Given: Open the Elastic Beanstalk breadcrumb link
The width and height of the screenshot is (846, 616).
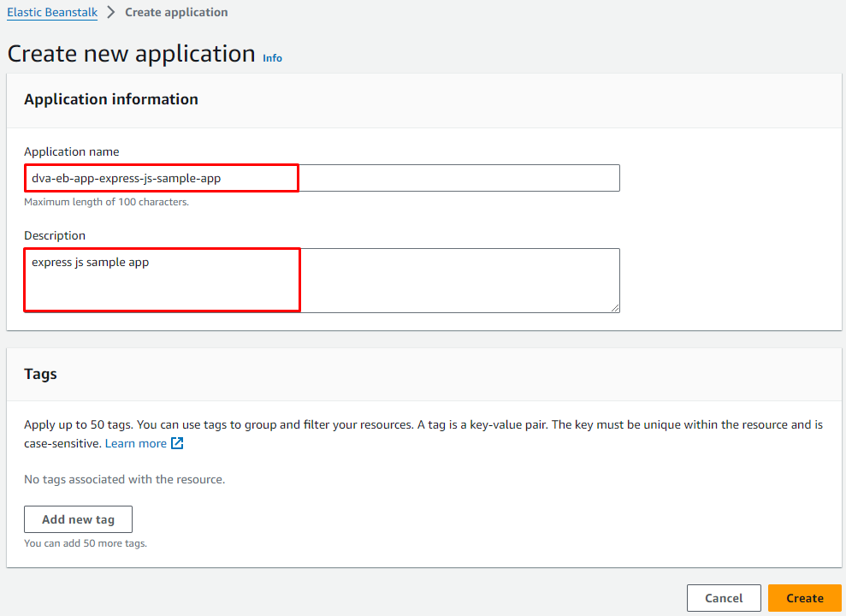Looking at the screenshot, I should 52,13.
